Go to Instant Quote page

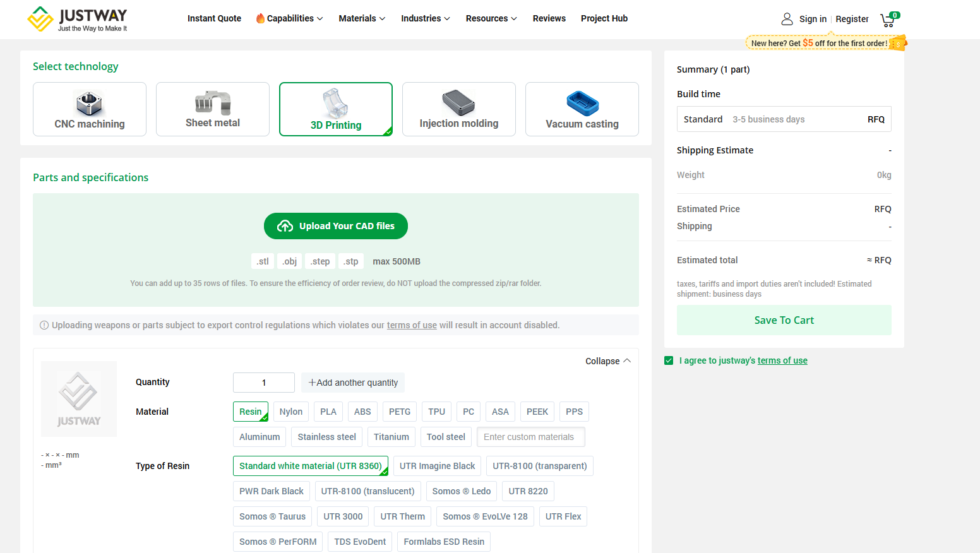215,18
